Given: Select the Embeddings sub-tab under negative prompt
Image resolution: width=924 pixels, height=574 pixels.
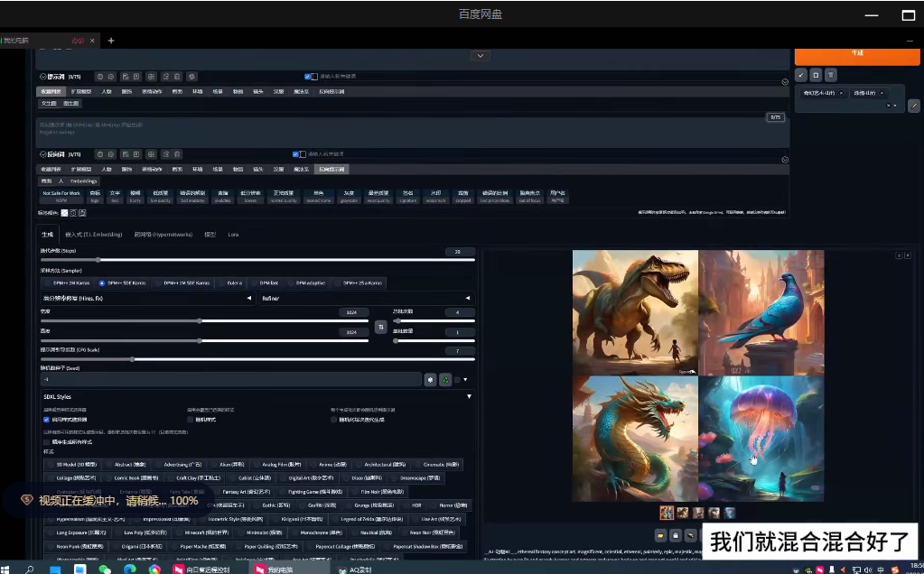Looking at the screenshot, I should click(x=84, y=181).
